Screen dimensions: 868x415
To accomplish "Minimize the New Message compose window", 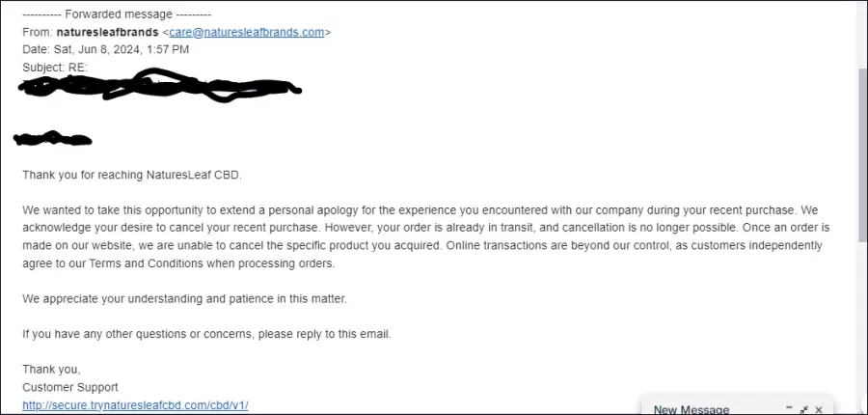I will point(789,408).
